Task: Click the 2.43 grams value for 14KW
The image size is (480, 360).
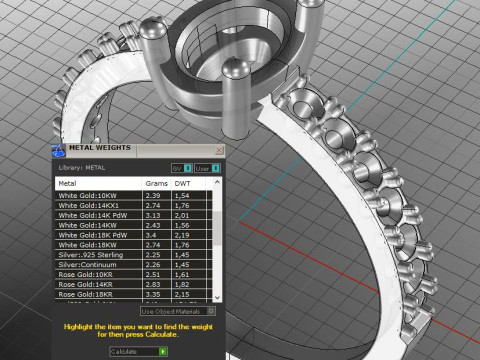Action: tap(153, 225)
